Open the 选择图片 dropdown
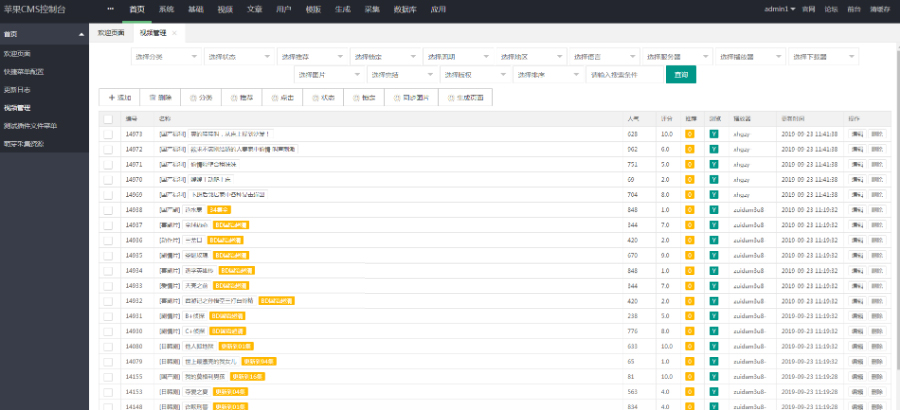This screenshot has height=410, width=900. [329, 75]
